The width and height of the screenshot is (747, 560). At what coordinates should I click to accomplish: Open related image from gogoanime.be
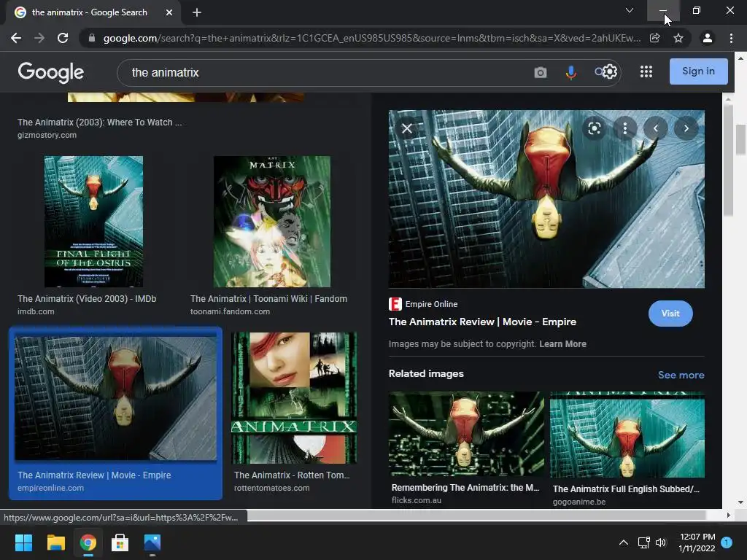[627, 435]
